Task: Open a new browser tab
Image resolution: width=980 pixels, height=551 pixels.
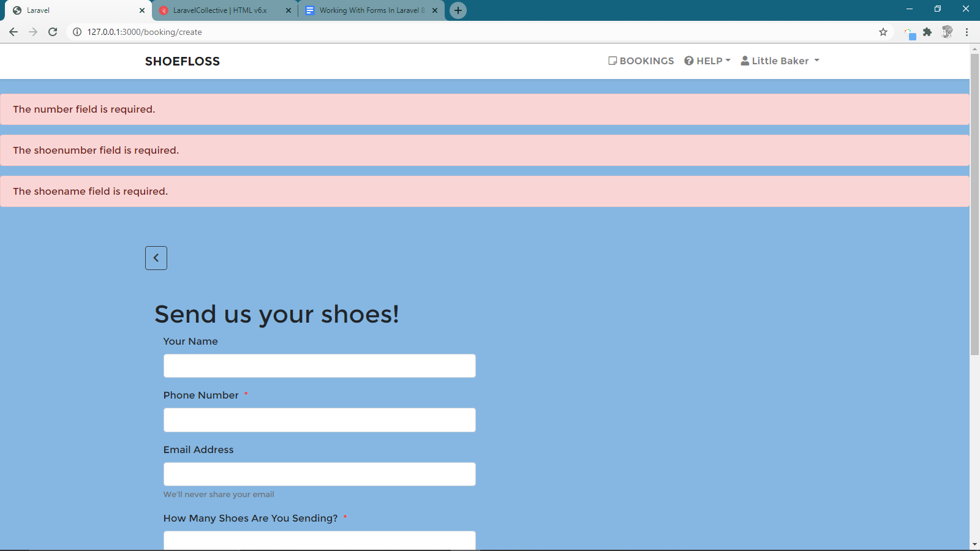Action: click(x=458, y=10)
